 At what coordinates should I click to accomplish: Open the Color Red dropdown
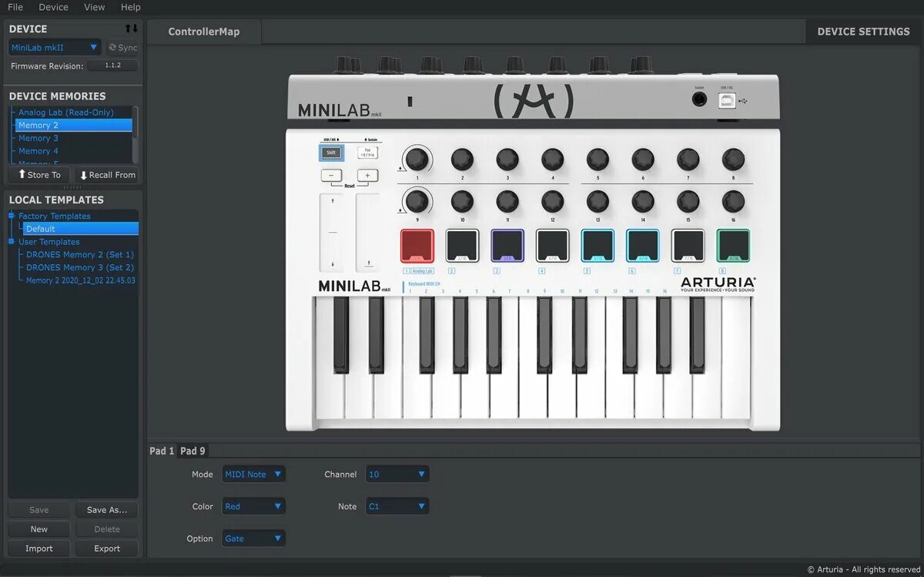click(253, 506)
